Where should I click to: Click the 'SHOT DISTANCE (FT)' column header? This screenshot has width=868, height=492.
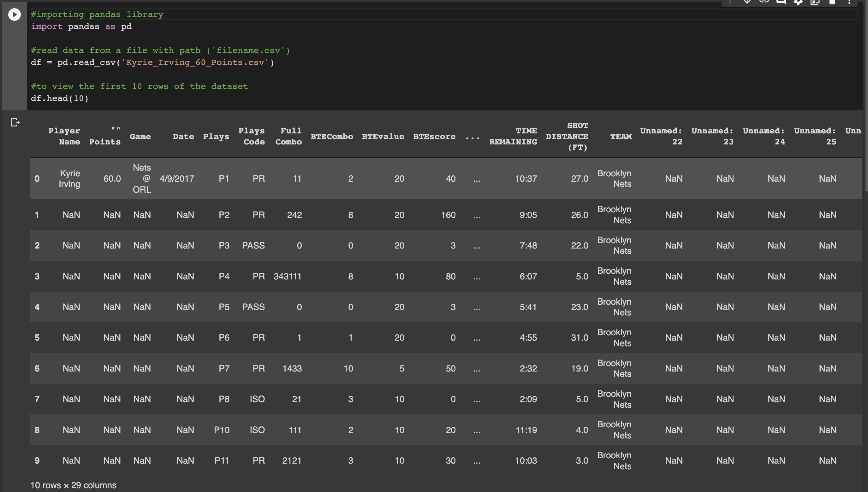[567, 136]
